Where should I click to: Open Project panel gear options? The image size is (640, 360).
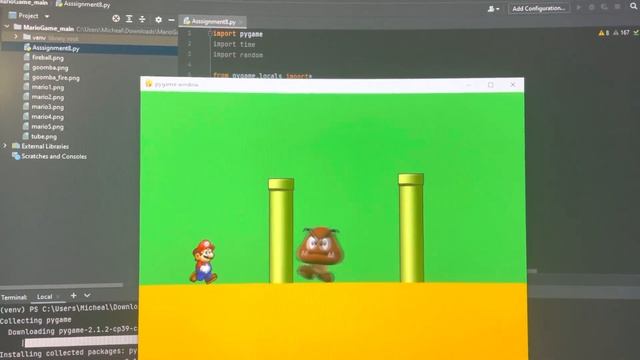click(158, 19)
